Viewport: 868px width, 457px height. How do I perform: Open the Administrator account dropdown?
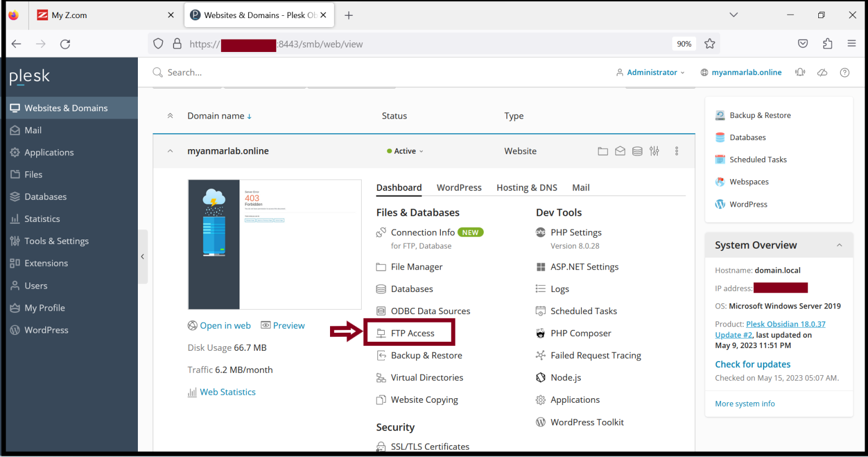[650, 72]
